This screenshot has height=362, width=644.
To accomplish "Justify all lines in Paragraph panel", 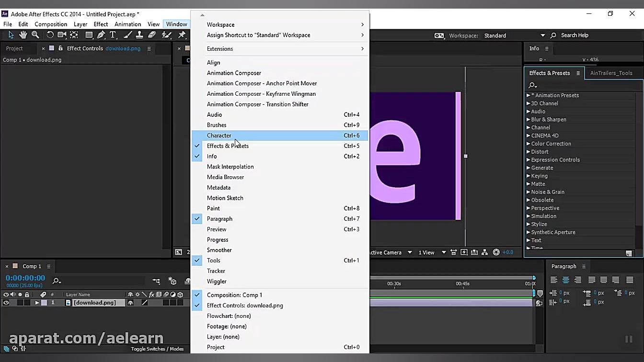I will click(x=630, y=280).
